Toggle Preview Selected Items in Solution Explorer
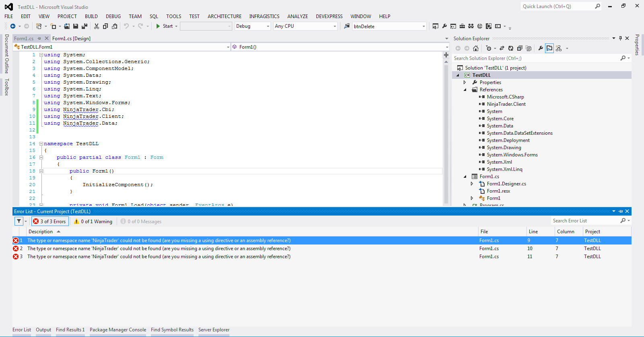Image resolution: width=644 pixels, height=337 pixels. 549,48
